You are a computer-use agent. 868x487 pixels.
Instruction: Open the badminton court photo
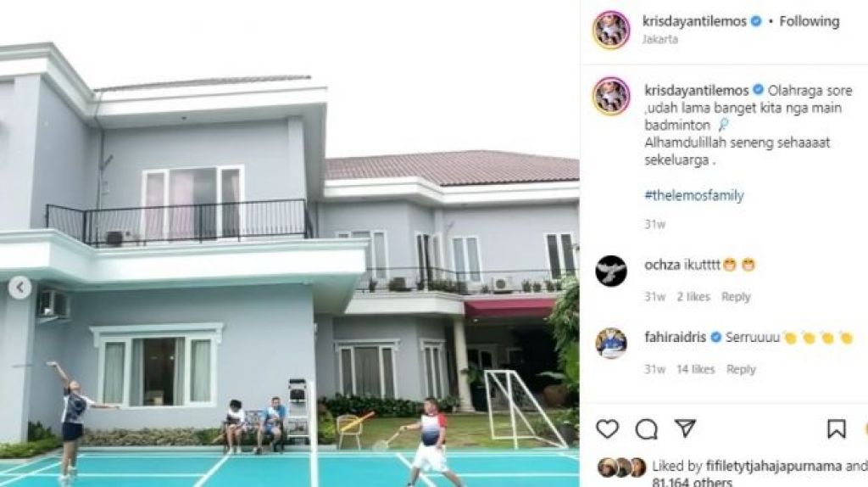(x=290, y=243)
